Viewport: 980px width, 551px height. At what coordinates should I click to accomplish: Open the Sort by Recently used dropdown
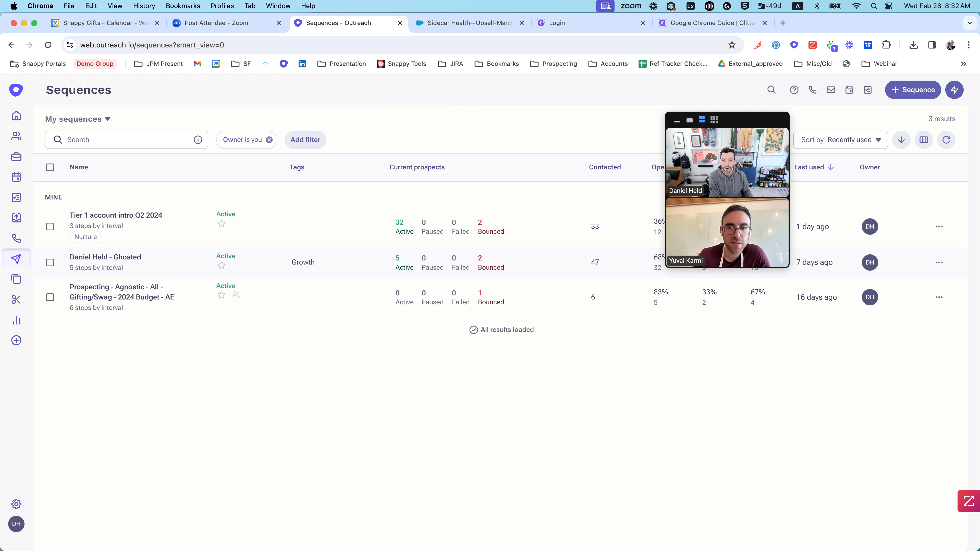coord(840,140)
